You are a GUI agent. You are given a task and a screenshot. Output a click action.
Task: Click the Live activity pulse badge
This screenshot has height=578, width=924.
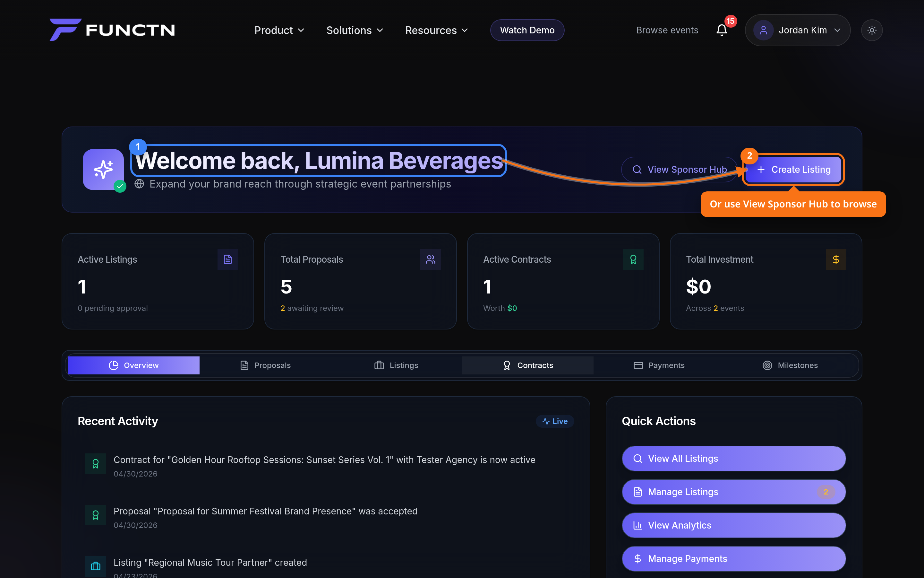point(555,421)
